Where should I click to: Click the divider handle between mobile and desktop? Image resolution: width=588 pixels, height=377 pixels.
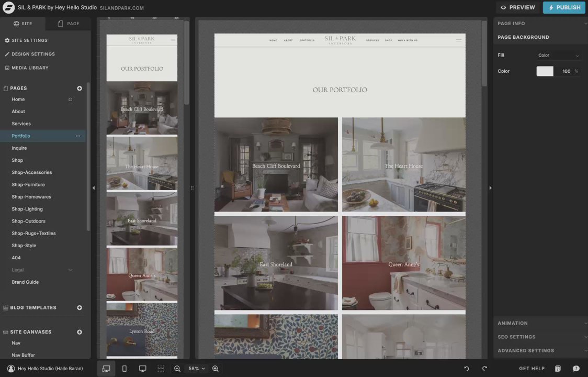193,188
